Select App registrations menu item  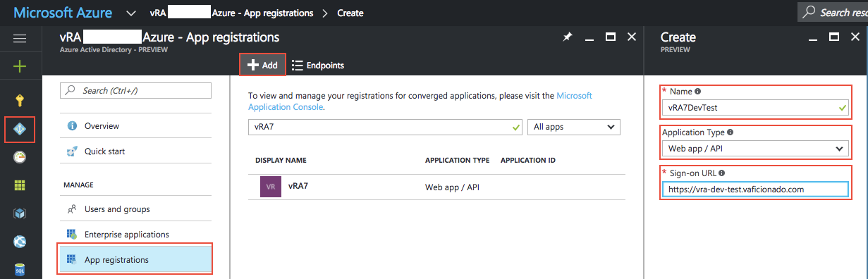tap(135, 259)
